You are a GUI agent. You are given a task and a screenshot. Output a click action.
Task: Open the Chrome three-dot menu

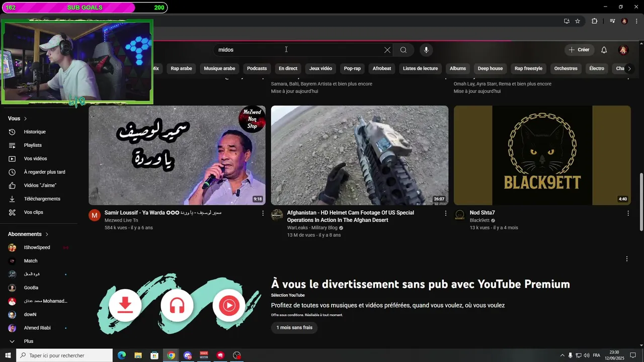pos(636,21)
